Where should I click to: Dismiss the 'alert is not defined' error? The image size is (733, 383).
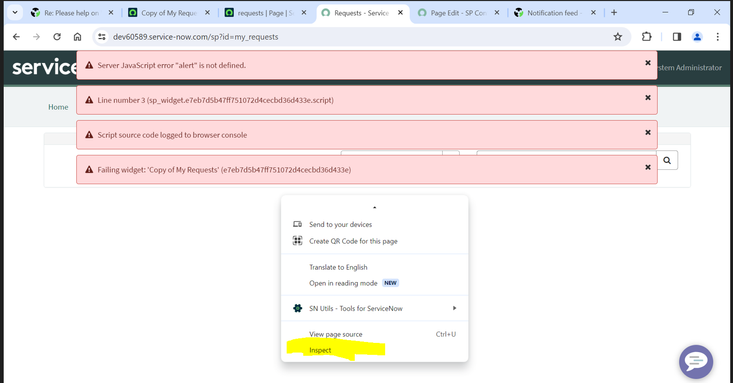click(x=648, y=63)
